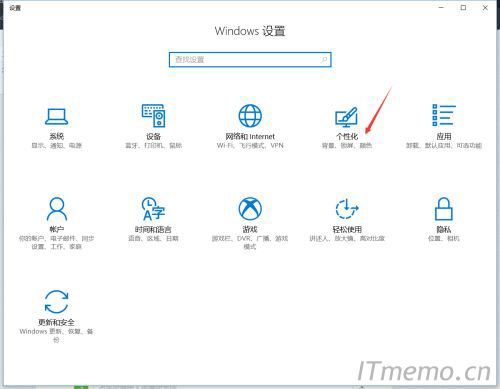Click the 网络和 Internet label

click(x=250, y=136)
